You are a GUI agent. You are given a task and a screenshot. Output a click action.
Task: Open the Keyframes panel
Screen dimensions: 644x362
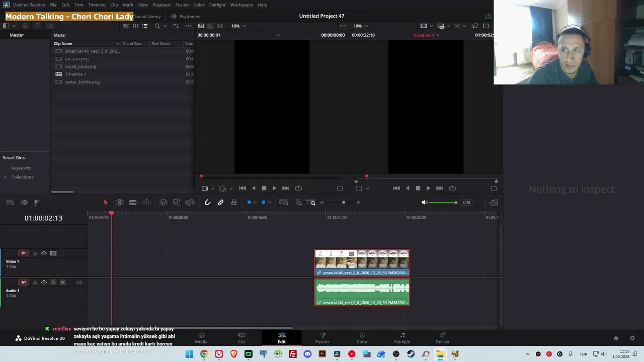185,16
